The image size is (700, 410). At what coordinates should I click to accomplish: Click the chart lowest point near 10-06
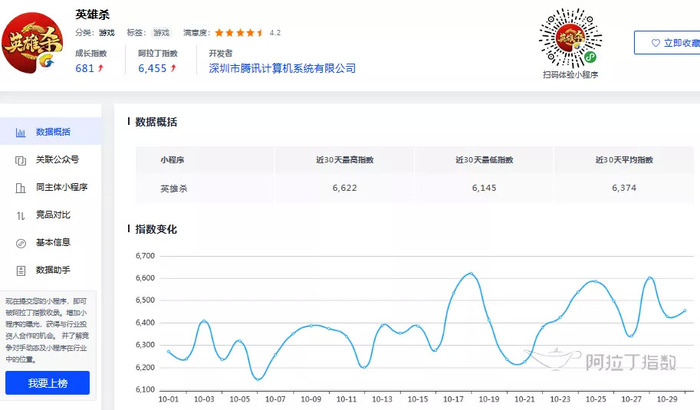pyautogui.click(x=258, y=380)
